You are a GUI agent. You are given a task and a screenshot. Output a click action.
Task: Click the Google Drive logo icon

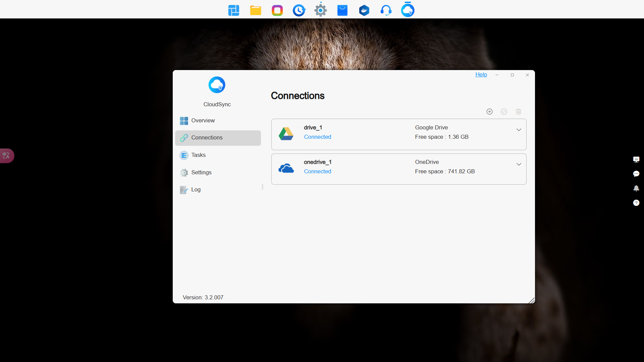coord(286,134)
